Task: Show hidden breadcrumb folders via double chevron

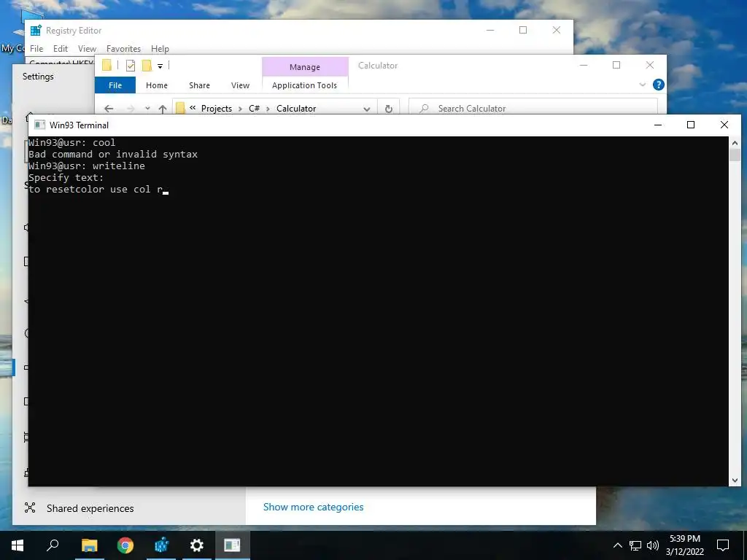Action: (x=193, y=108)
